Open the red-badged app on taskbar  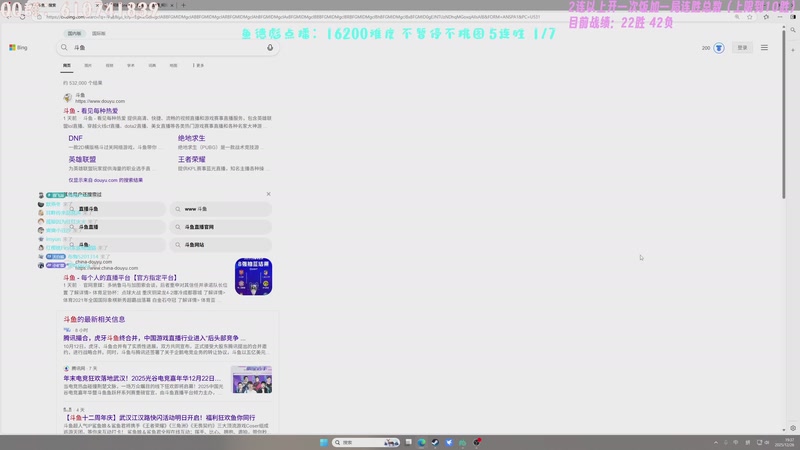pyautogui.click(x=477, y=442)
